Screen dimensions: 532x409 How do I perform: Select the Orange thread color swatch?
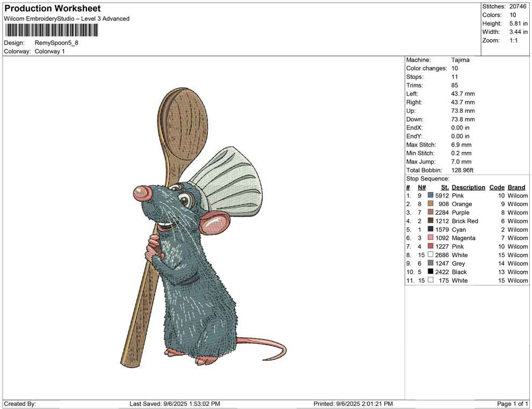tap(430, 203)
